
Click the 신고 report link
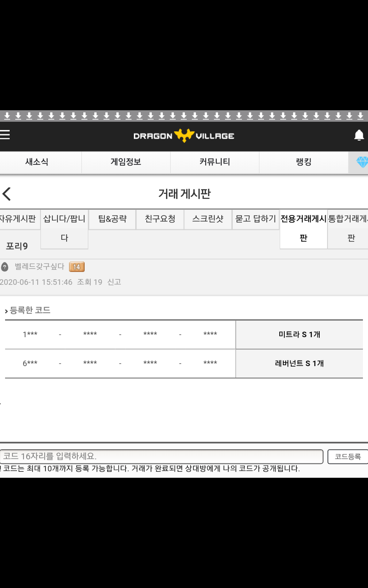(114, 282)
